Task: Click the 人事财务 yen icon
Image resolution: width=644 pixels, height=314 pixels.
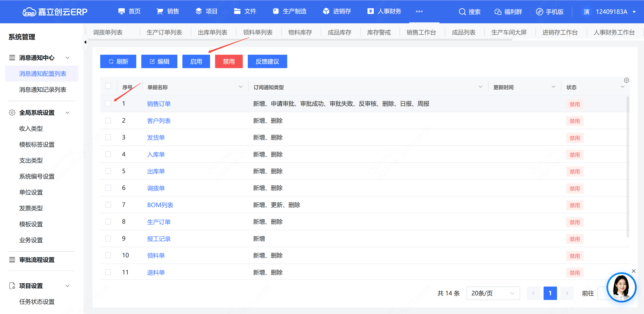Action: click(x=370, y=11)
